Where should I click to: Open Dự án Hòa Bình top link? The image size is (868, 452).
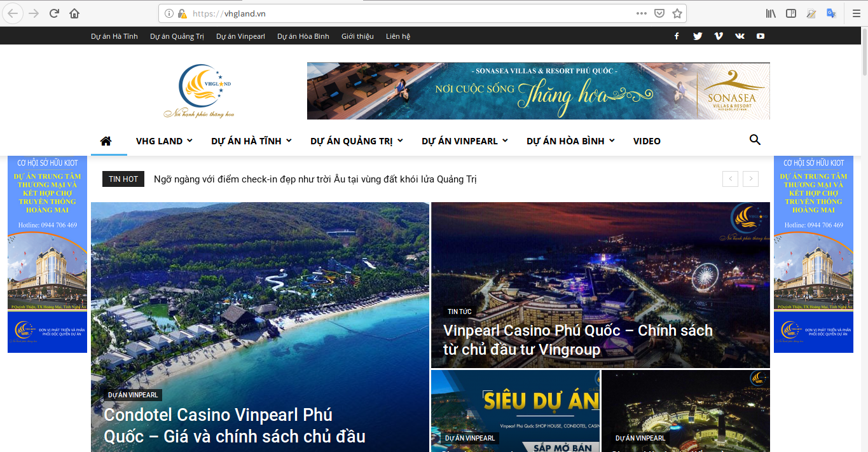(303, 36)
